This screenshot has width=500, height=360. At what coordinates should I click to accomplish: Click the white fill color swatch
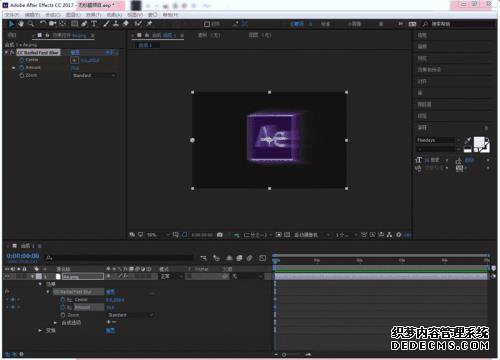[479, 142]
